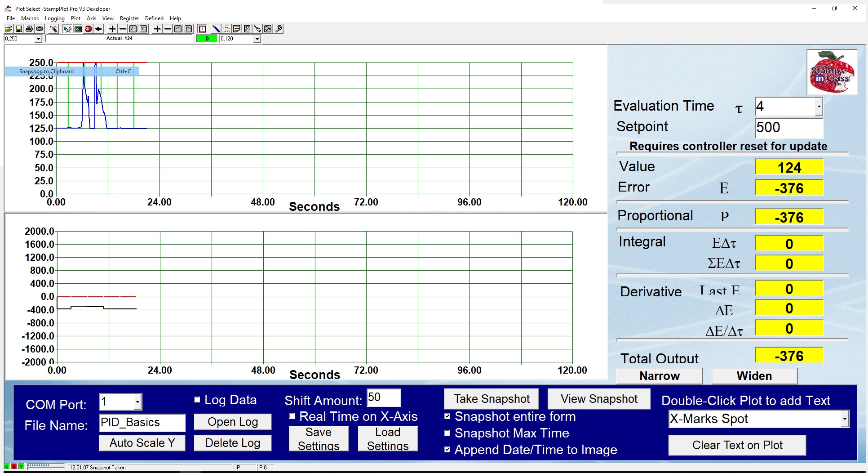Toggle Real Time on X-Axis checkbox
The image size is (868, 473).
292,416
